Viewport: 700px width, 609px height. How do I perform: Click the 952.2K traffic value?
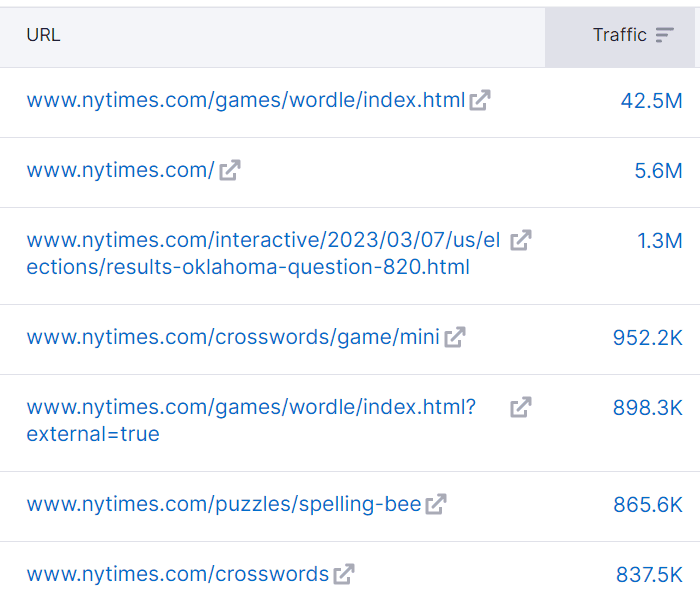[x=647, y=337]
